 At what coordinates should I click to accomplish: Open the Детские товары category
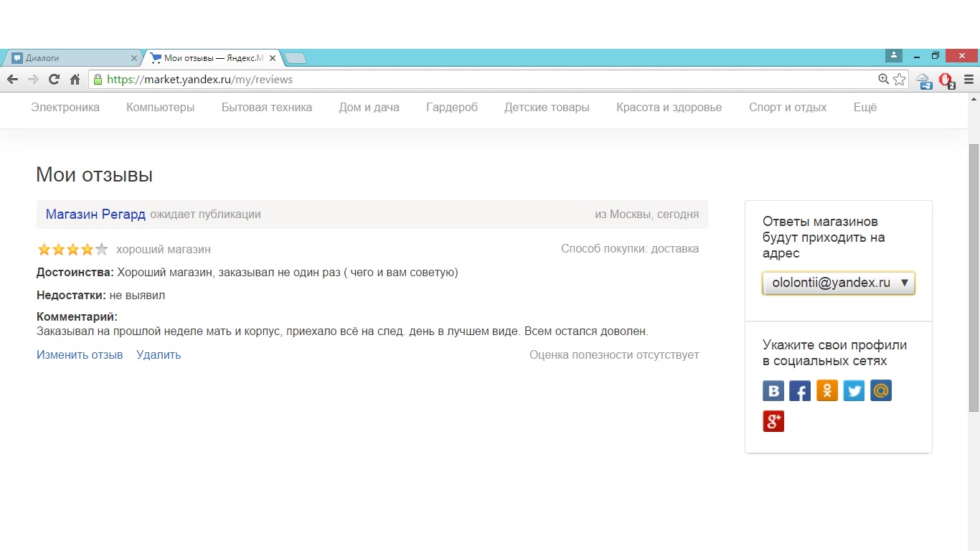click(x=547, y=108)
